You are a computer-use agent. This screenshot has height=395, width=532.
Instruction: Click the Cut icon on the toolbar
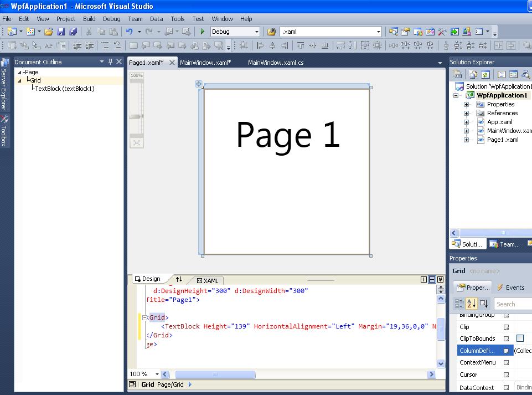pos(89,32)
